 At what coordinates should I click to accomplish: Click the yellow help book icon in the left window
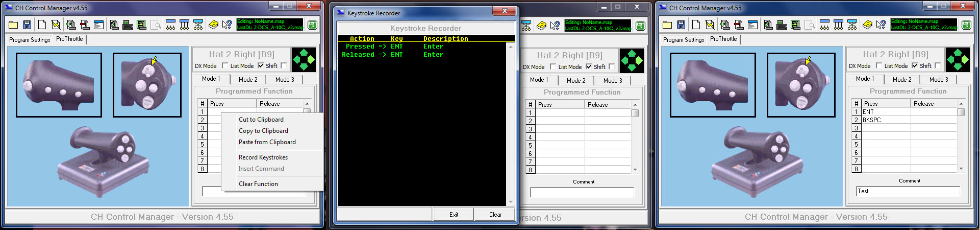click(213, 25)
